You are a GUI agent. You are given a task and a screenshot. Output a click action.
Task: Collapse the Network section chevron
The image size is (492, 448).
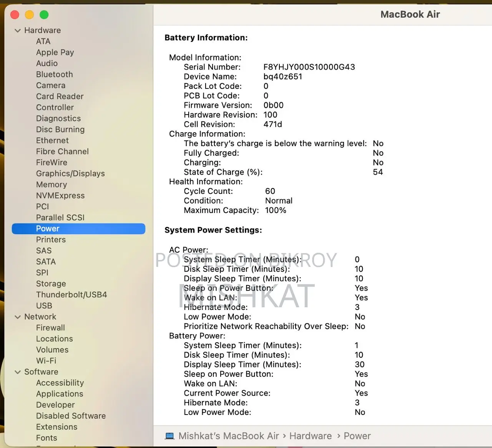click(18, 317)
